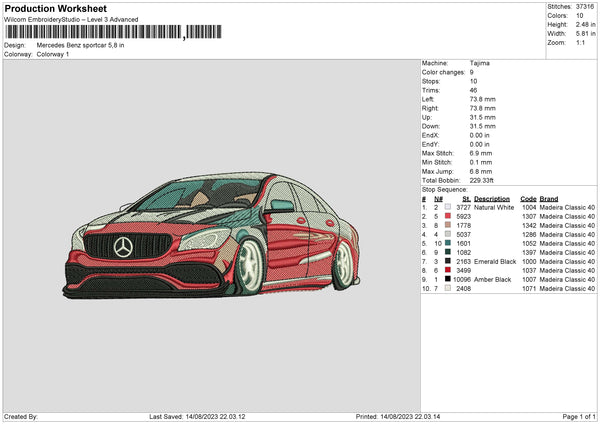600x424 pixels.
Task: Click the Trims value 46
Action: (473, 90)
